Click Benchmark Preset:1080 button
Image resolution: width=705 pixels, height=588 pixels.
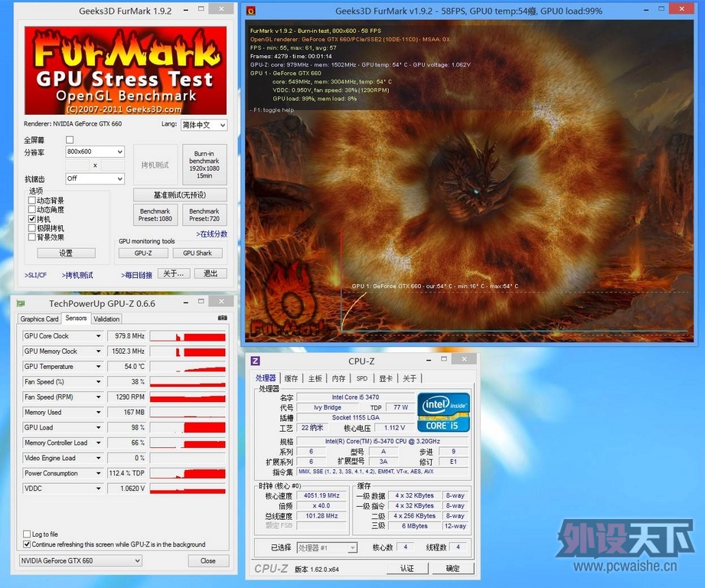click(155, 214)
